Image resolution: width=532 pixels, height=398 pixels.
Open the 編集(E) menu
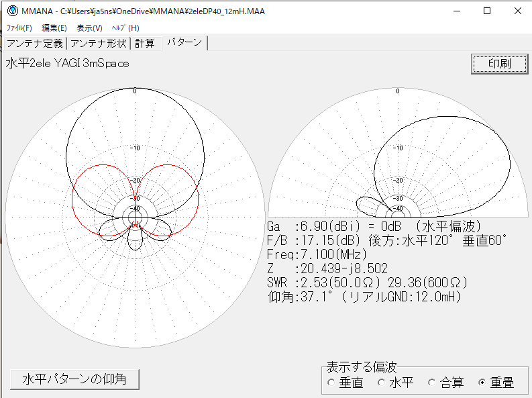[54, 28]
